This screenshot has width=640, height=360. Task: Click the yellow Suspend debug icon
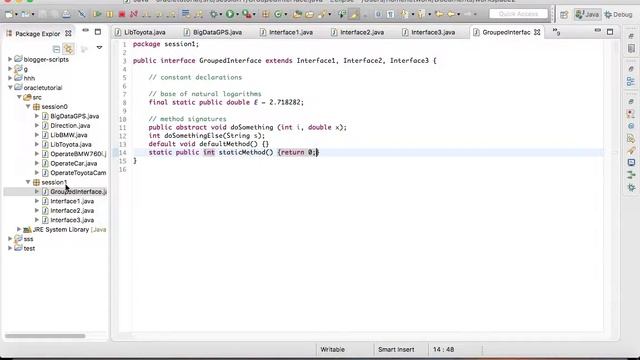(x=109, y=14)
